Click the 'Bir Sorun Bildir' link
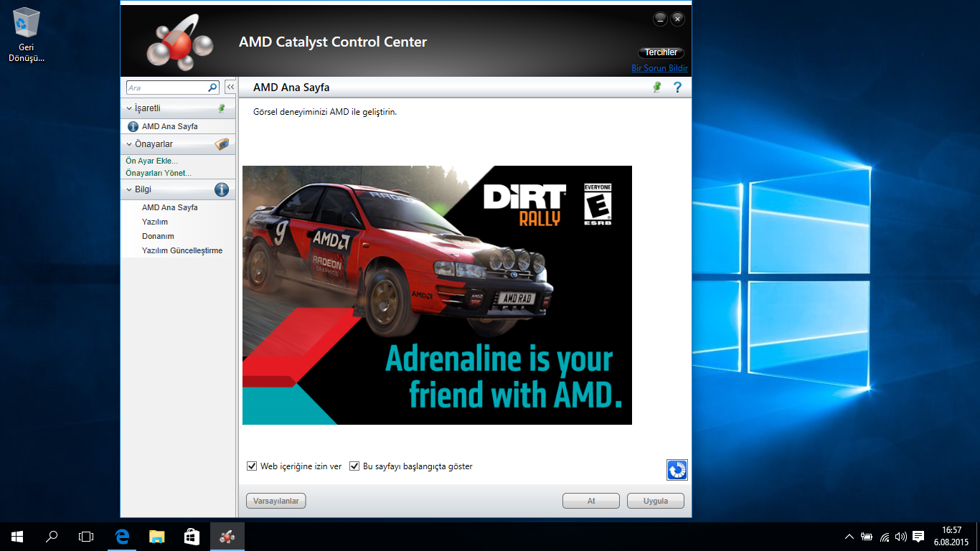 coord(659,68)
